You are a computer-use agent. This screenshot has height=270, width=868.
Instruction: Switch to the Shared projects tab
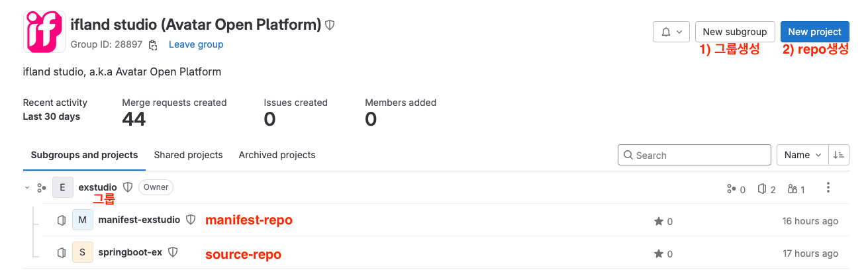(x=188, y=155)
